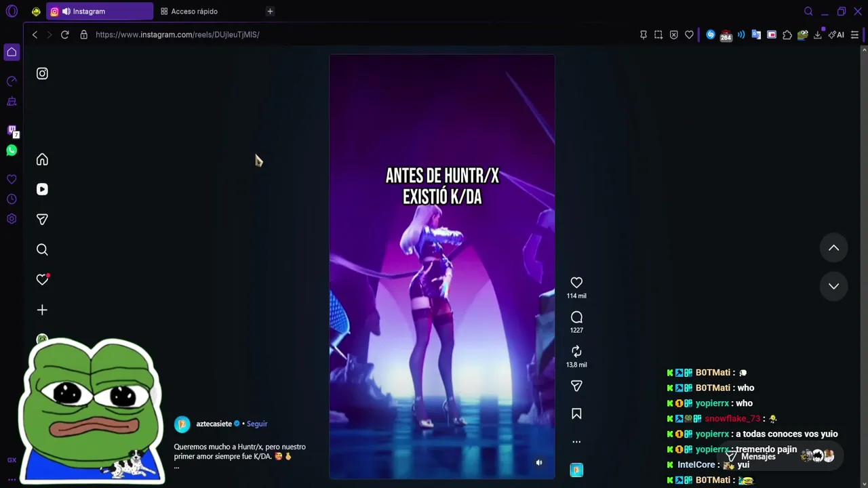Open Instagram notifications heart
Screen dimensions: 868x488
pyautogui.click(x=42, y=279)
